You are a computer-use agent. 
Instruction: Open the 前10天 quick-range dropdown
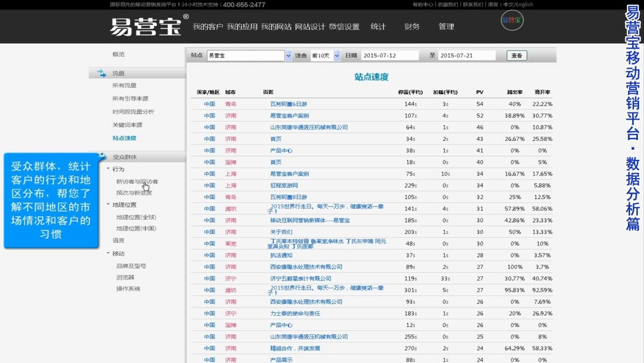pos(338,55)
